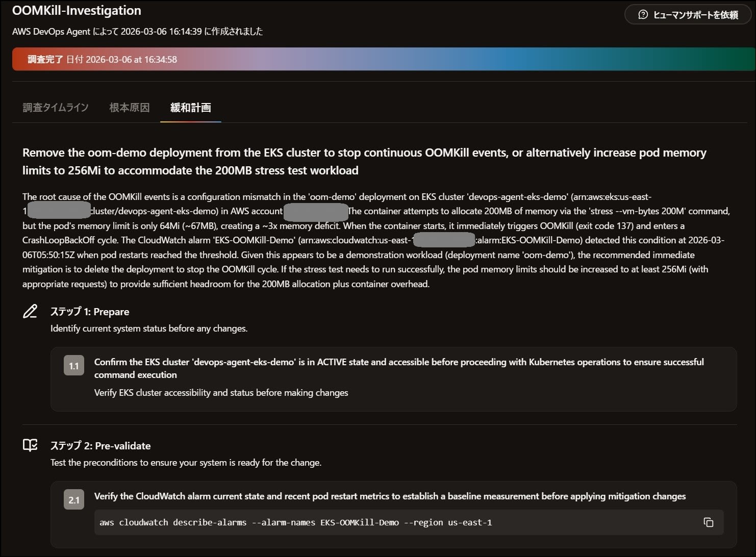Click the aws cloudwatch describe-alarms command text
Viewport: 756px width, 557px height.
click(296, 522)
